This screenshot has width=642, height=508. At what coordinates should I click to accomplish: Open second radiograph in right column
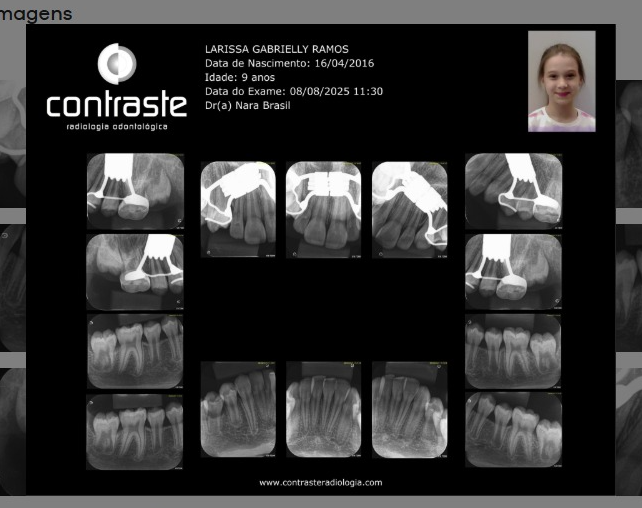pyautogui.click(x=513, y=272)
